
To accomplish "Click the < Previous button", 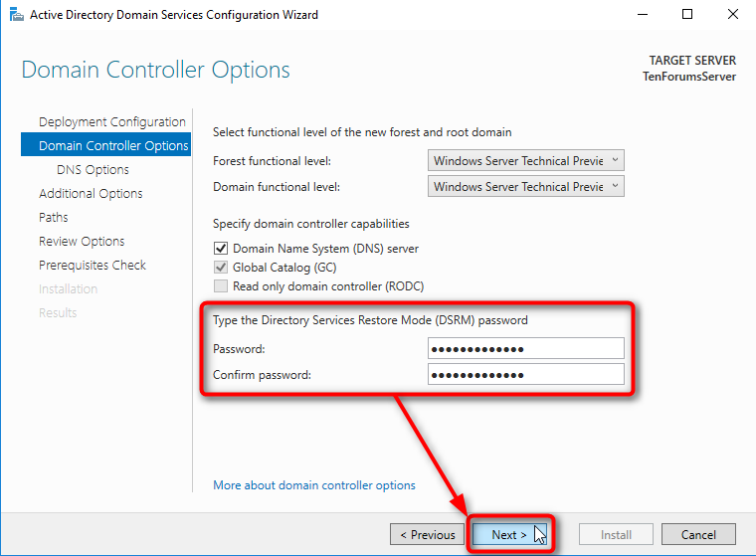I will coord(427,534).
